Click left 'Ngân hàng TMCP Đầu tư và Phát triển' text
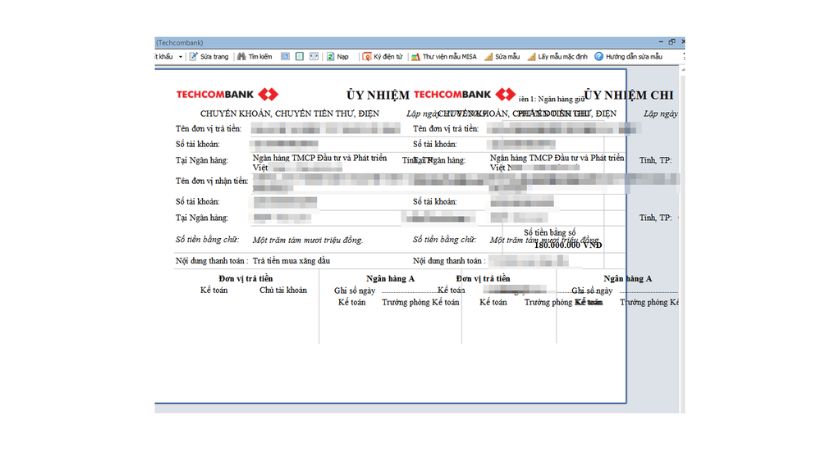The image size is (840, 450). coord(320,158)
